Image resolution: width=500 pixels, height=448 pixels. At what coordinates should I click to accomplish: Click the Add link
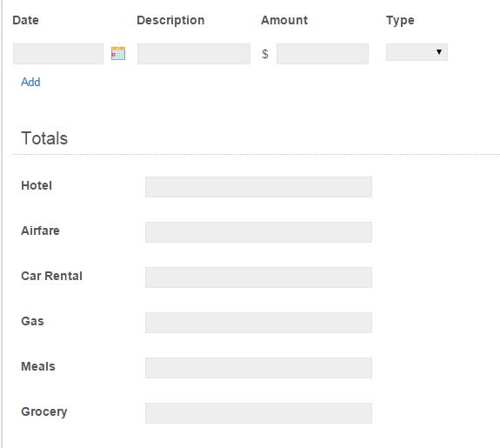tap(30, 82)
